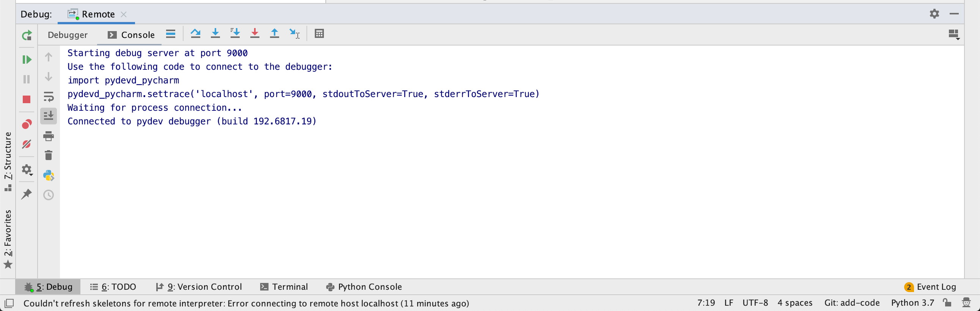Step Over to the next line

coord(196,33)
